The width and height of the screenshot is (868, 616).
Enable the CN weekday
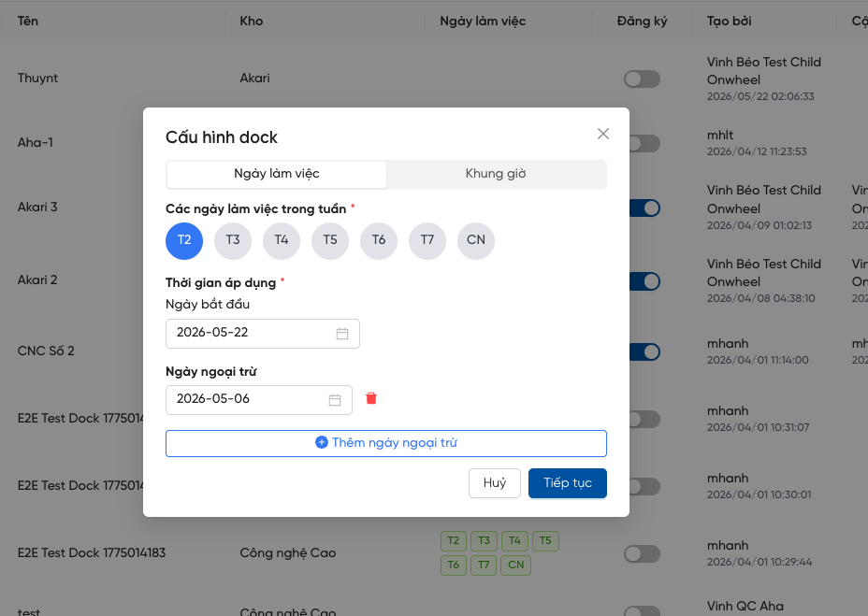(x=476, y=240)
